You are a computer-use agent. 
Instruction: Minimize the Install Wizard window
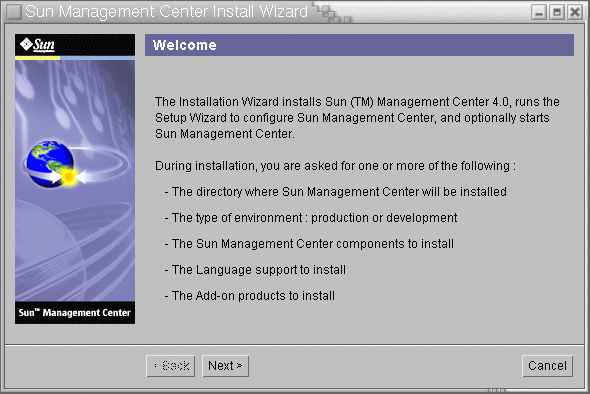point(539,12)
